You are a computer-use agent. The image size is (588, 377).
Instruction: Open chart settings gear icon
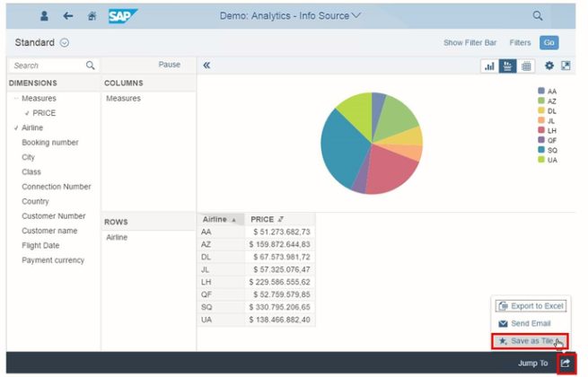(550, 66)
